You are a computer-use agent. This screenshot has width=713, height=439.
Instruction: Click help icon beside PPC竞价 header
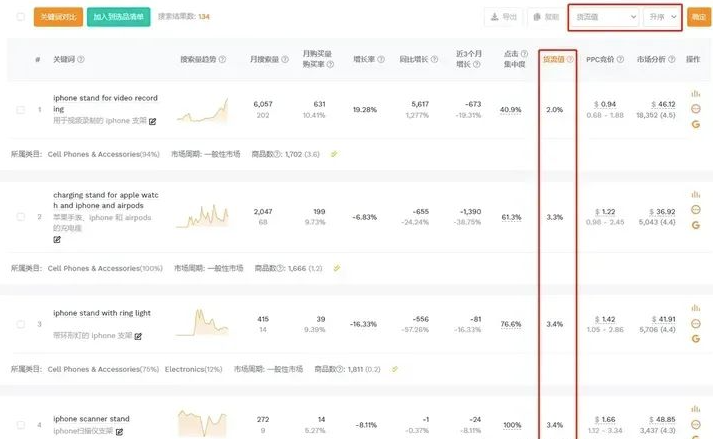(x=620, y=59)
